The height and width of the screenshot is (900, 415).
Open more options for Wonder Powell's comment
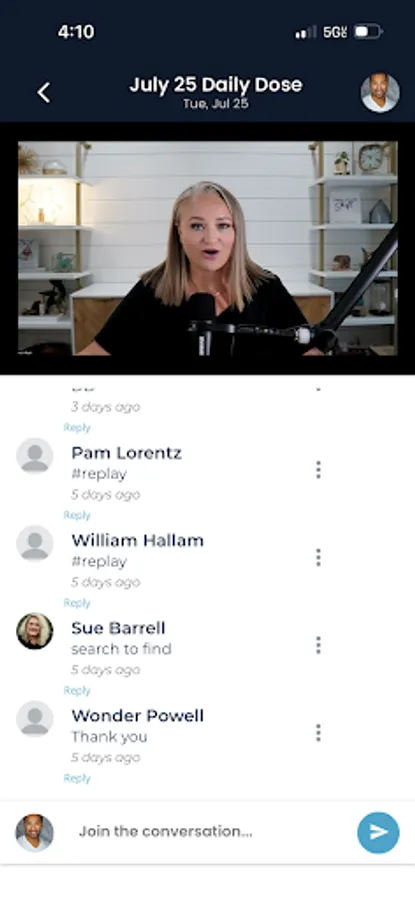point(318,732)
